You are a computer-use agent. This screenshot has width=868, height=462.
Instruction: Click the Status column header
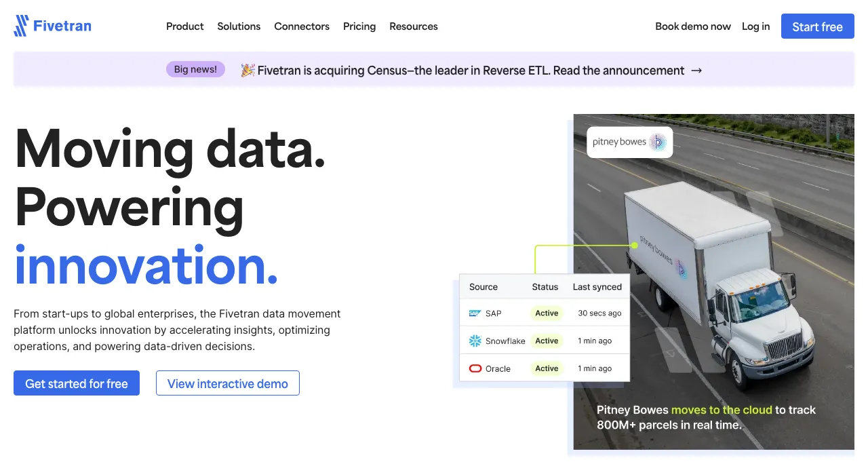coord(545,287)
